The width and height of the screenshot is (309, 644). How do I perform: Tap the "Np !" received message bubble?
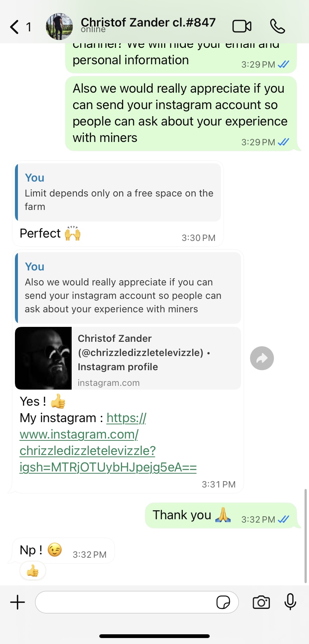point(31,550)
